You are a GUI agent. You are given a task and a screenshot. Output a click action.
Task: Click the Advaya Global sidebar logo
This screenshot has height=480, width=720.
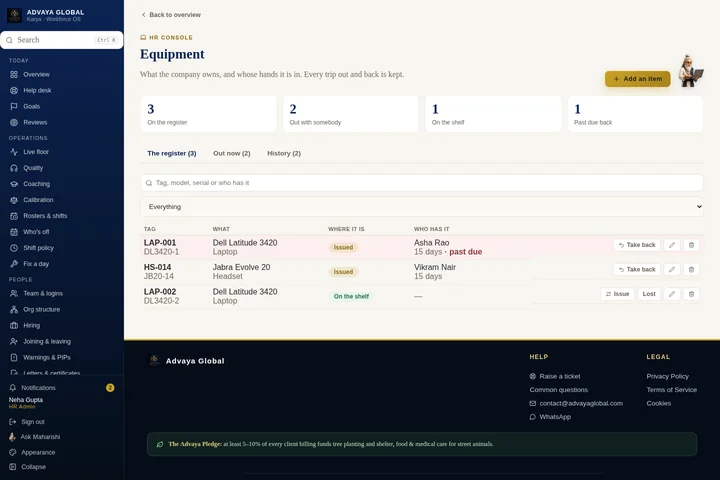pos(14,15)
